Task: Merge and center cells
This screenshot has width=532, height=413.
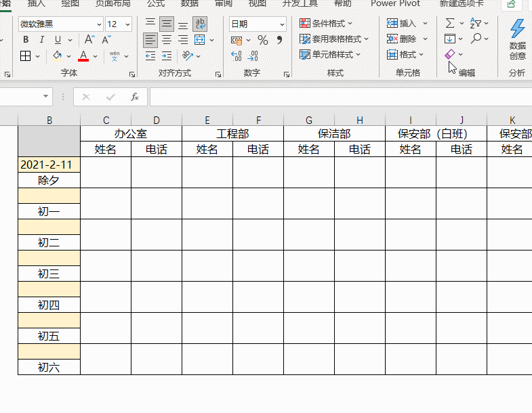Action: pos(200,40)
